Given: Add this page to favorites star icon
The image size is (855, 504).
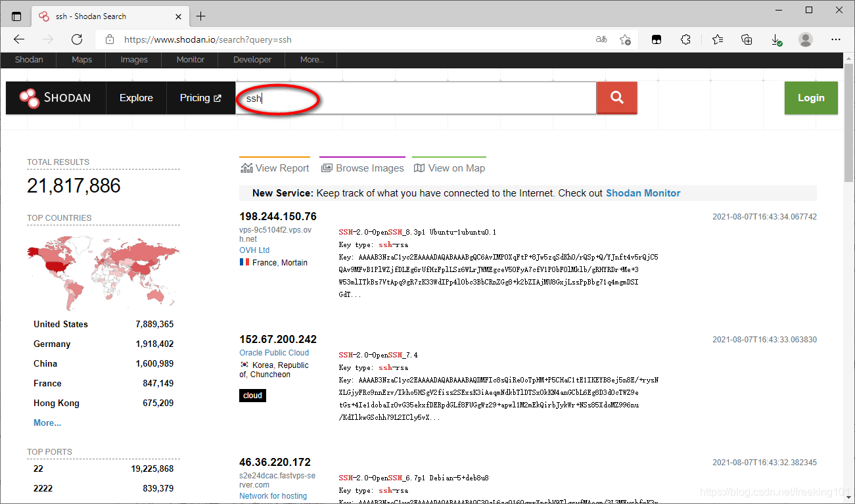Looking at the screenshot, I should tap(625, 39).
